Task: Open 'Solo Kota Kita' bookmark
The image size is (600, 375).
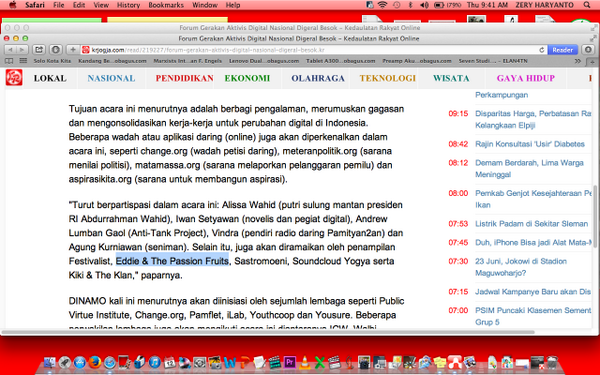Action: tap(52, 61)
